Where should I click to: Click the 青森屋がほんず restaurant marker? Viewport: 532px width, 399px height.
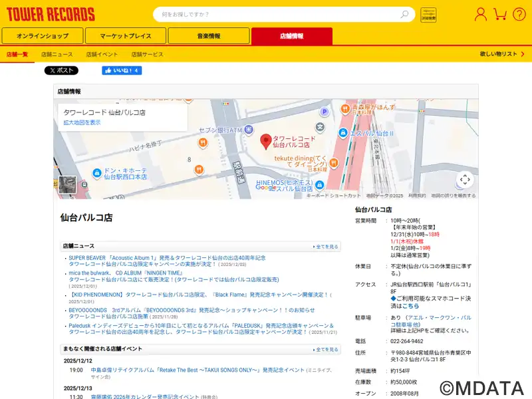345,108
